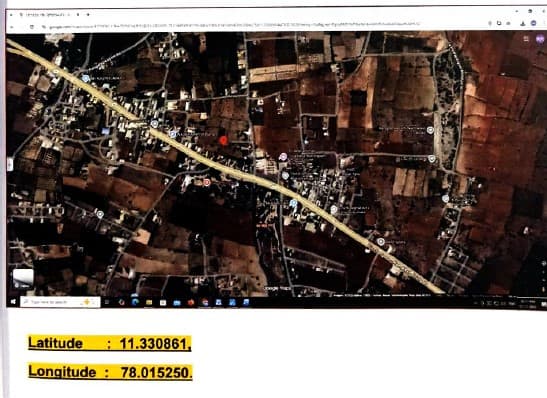Click the taskbar search box
This screenshot has height=398, width=547.
point(60,302)
